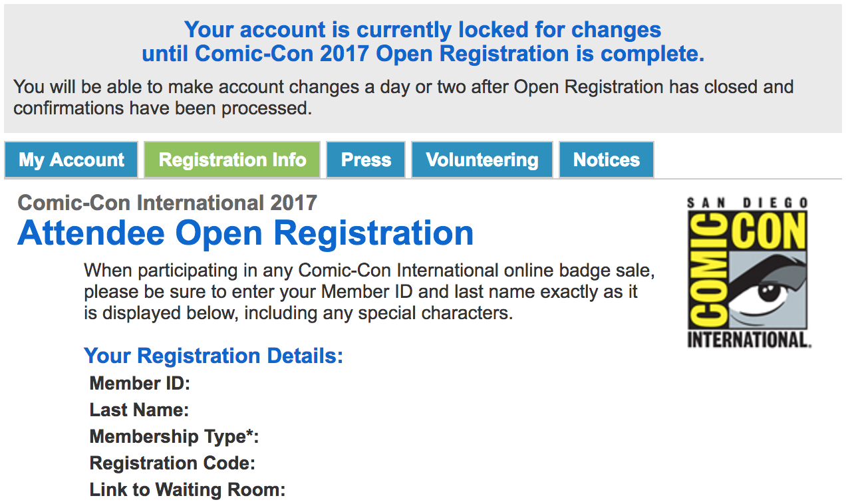Click the Registration Code label
The width and height of the screenshot is (846, 504).
(172, 463)
